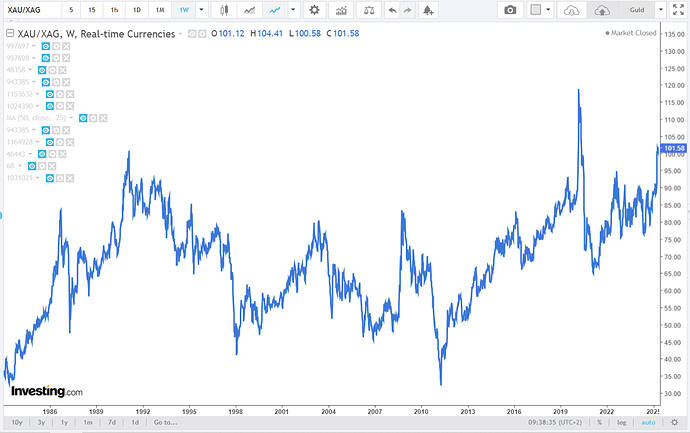This screenshot has width=690, height=433.
Task: Open the indicators icon in toolbar
Action: 342,10
